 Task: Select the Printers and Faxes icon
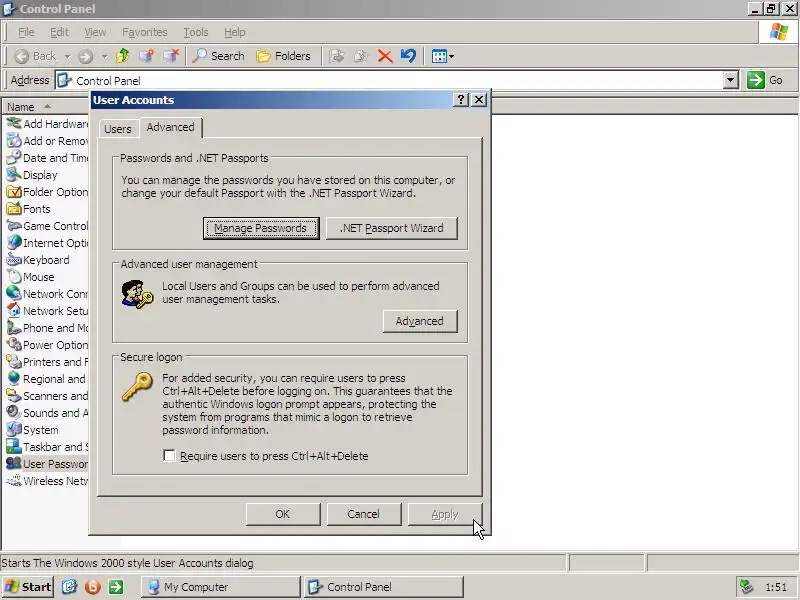coord(14,362)
